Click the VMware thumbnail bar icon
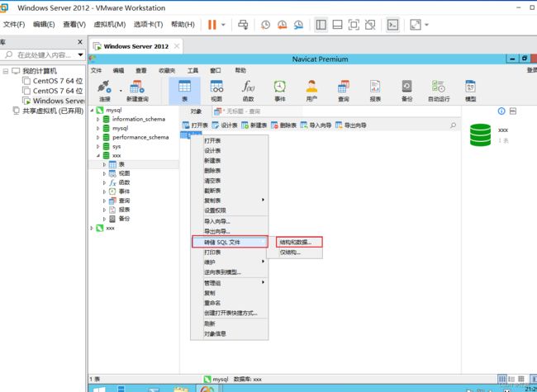Screen dimensions: 537x392 coord(337,25)
